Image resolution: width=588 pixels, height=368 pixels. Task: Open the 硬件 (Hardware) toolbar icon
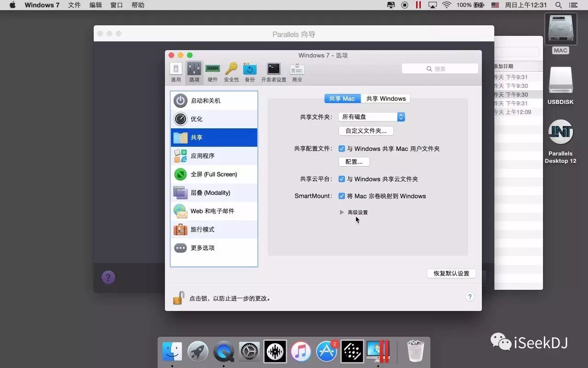pos(213,73)
